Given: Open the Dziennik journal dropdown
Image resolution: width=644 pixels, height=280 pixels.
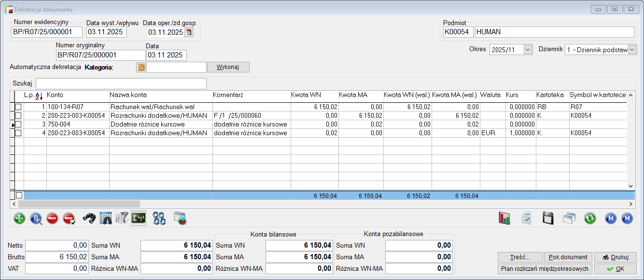Looking at the screenshot, I should tap(632, 50).
